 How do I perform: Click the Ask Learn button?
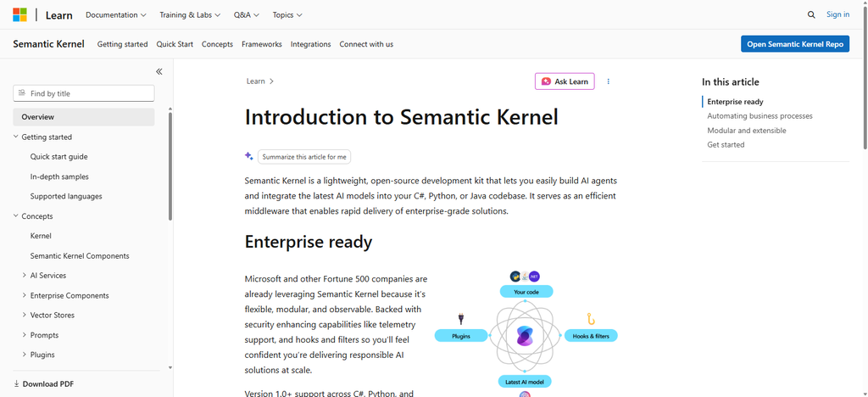coord(565,81)
